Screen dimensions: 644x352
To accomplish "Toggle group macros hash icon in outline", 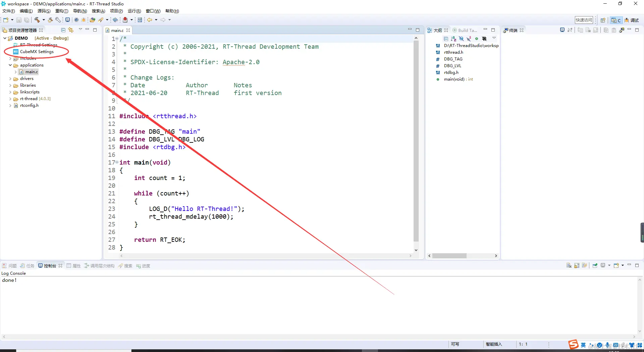I will click(484, 39).
